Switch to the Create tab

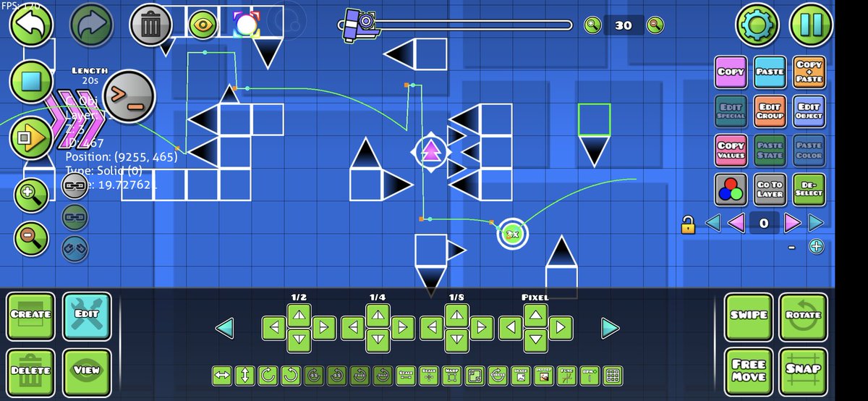[x=31, y=316]
